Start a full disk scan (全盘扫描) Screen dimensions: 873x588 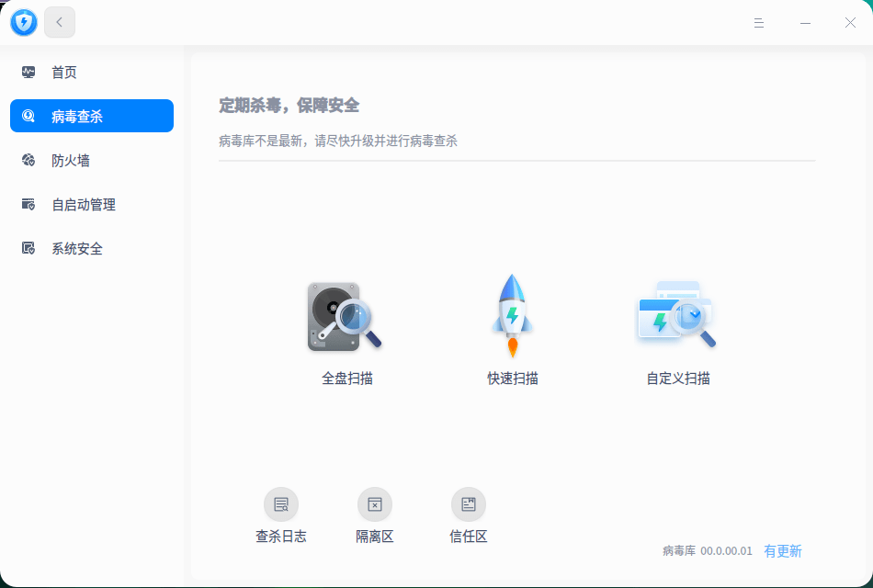(346, 317)
